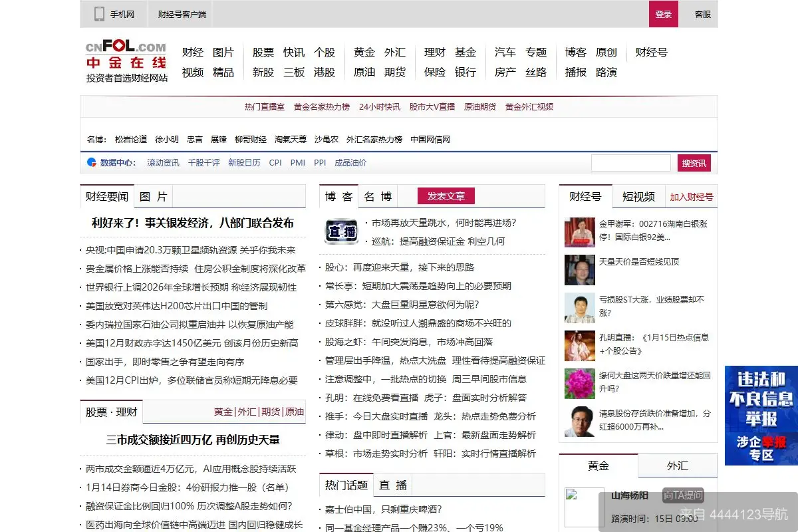Open the CNFOL 中金在线 logo
Viewport: 798px width, 532px height.
point(126,61)
